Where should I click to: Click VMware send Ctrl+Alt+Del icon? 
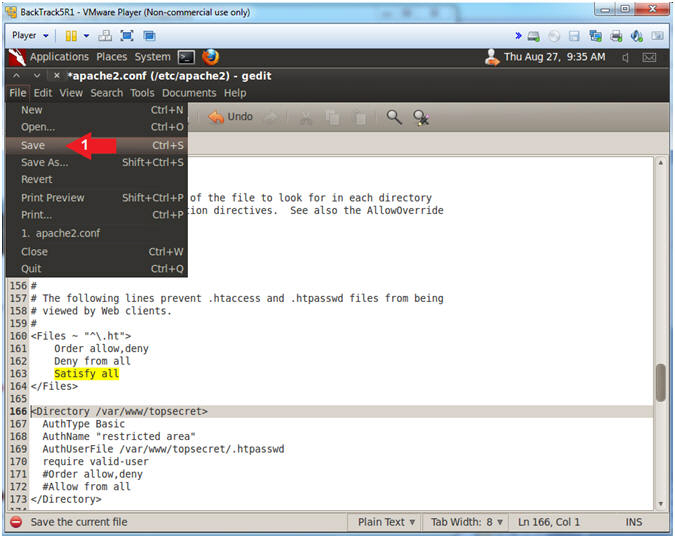click(x=105, y=36)
